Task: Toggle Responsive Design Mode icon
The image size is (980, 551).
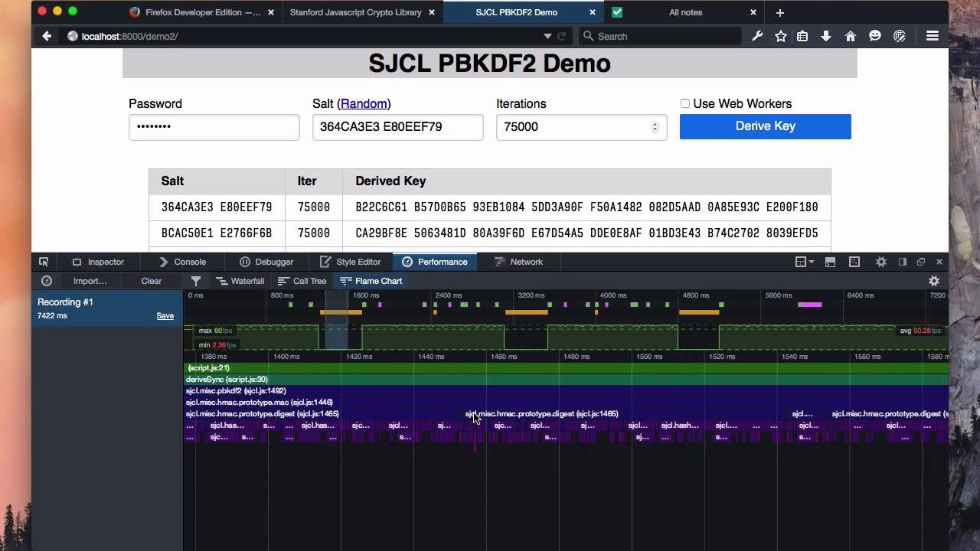Action: point(854,262)
